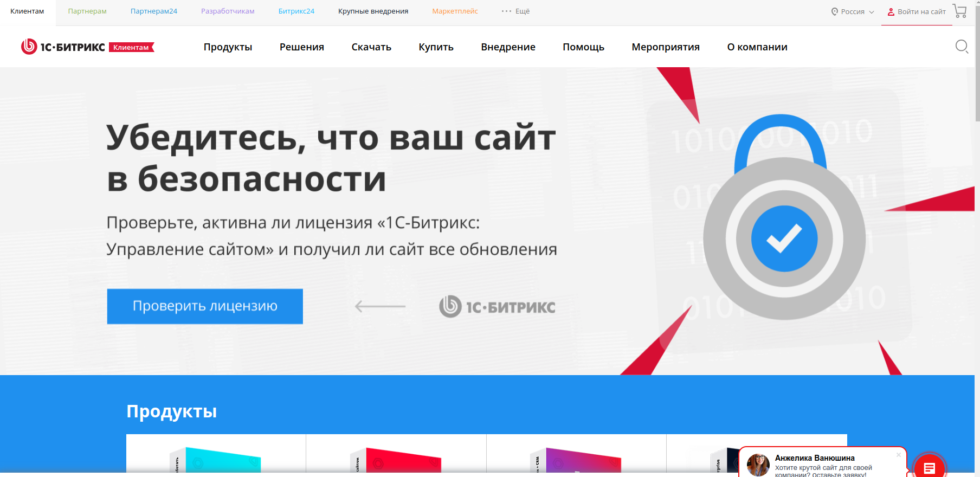Viewport: 980px width, 477px height.
Task: Click the grey 1С-Битрикс banner logo
Action: 497,307
